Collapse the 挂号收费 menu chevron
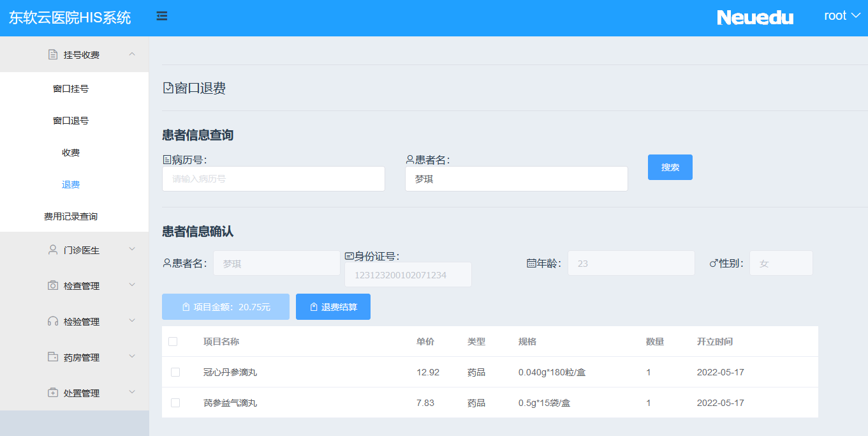Screen dimensions: 868x436 pyautogui.click(x=132, y=54)
